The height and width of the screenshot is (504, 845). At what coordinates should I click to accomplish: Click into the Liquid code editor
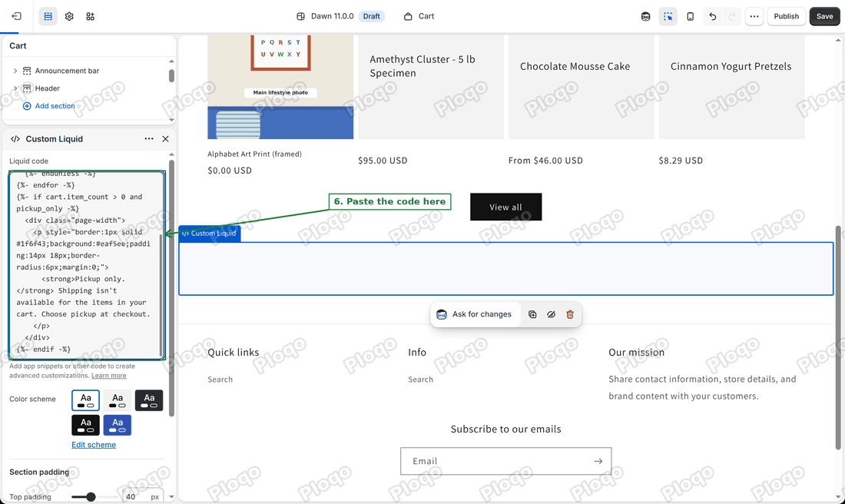[x=86, y=264]
